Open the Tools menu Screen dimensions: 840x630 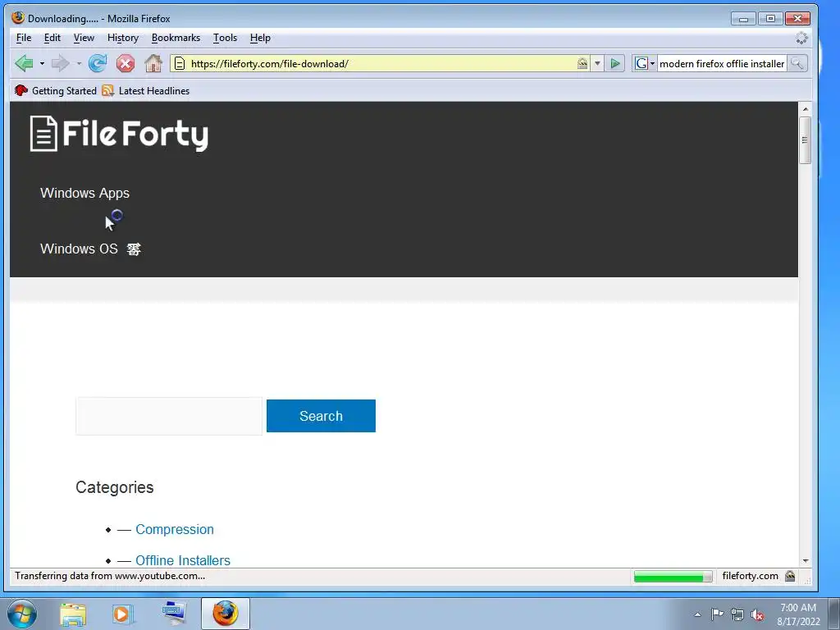point(225,38)
